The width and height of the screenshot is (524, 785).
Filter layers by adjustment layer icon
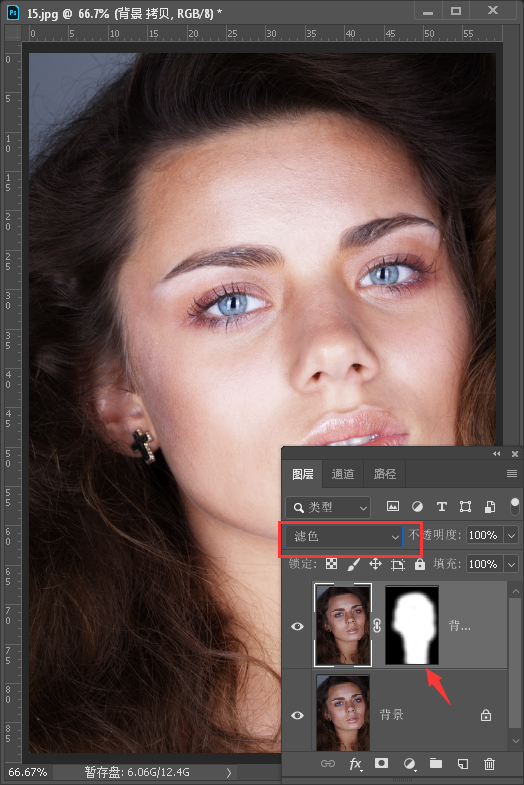tap(417, 507)
